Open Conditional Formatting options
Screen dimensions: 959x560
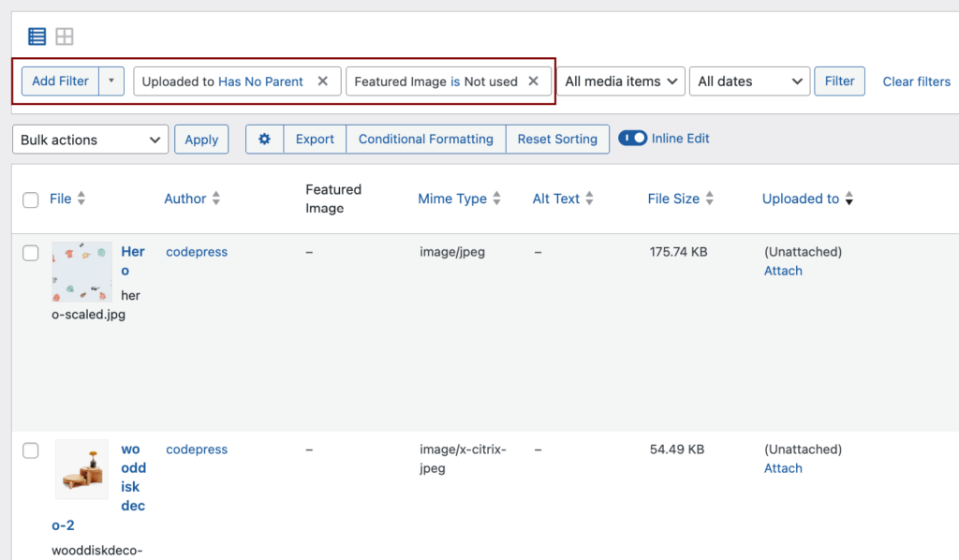click(425, 139)
